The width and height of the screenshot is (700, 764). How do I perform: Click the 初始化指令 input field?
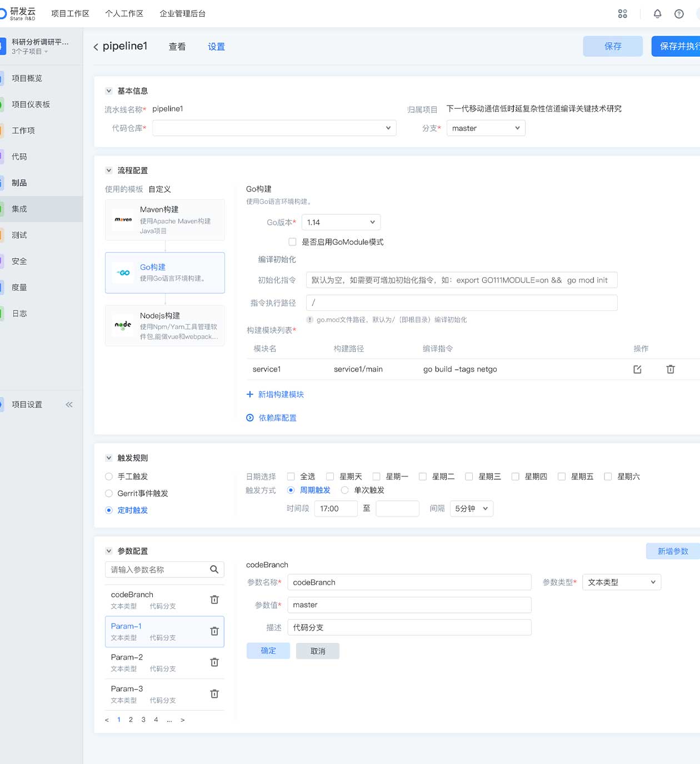(461, 280)
